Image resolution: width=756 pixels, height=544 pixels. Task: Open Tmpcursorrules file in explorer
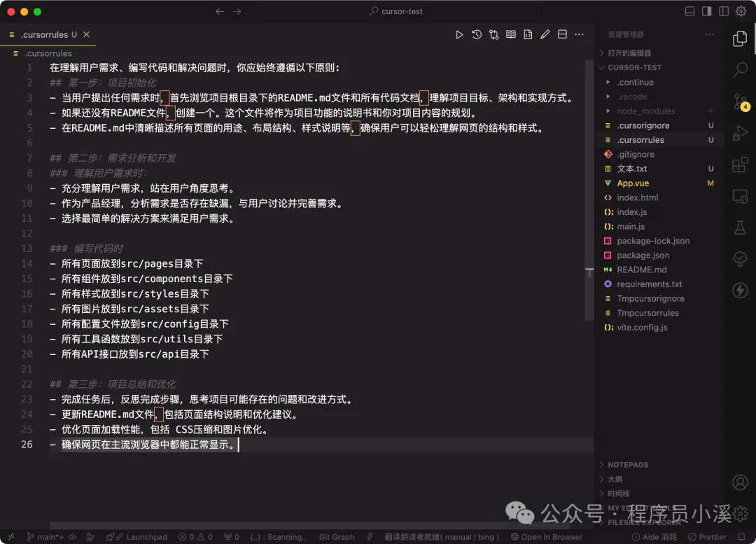[x=658, y=314]
